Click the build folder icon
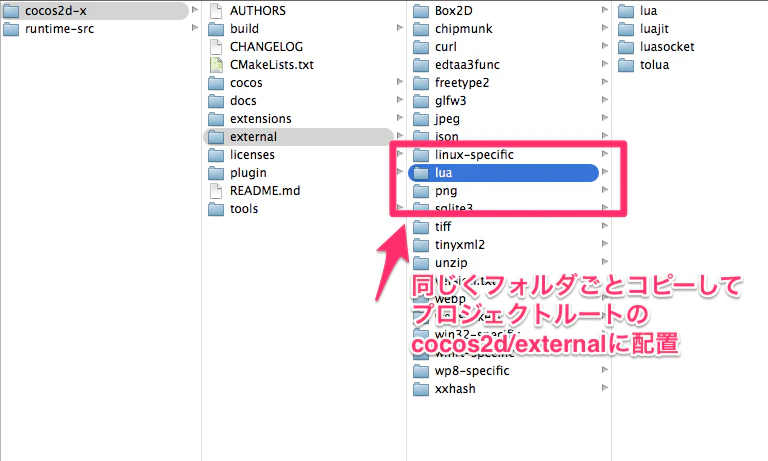The image size is (768, 461). (x=216, y=29)
